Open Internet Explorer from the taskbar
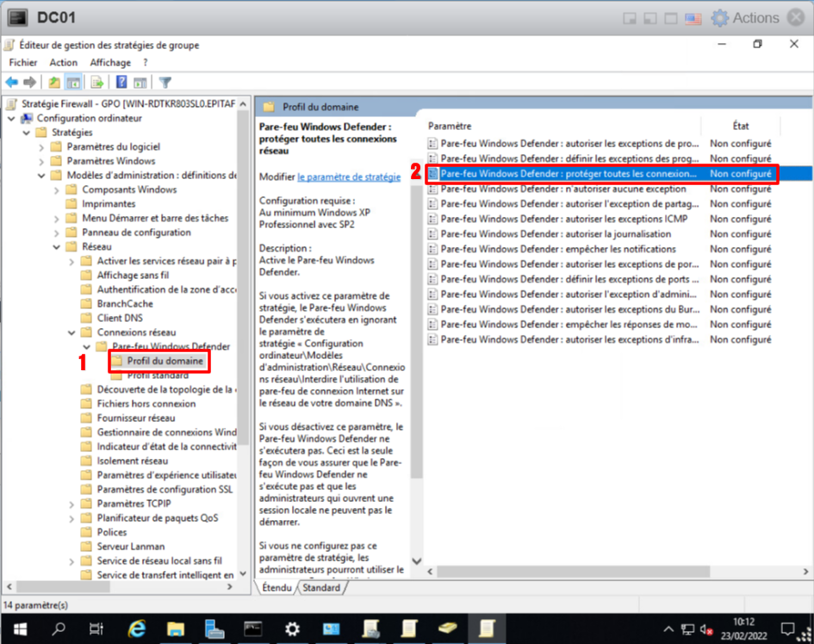The image size is (814, 644). (136, 628)
